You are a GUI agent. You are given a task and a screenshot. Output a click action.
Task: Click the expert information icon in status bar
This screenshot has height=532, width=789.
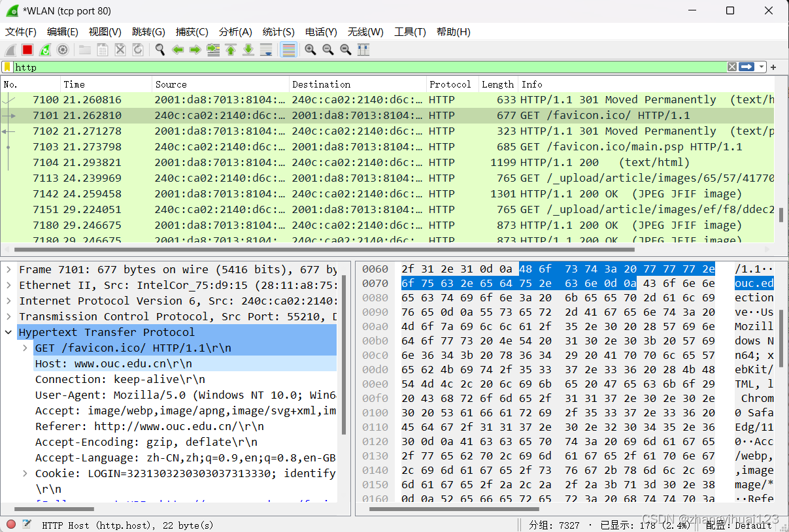10,524
